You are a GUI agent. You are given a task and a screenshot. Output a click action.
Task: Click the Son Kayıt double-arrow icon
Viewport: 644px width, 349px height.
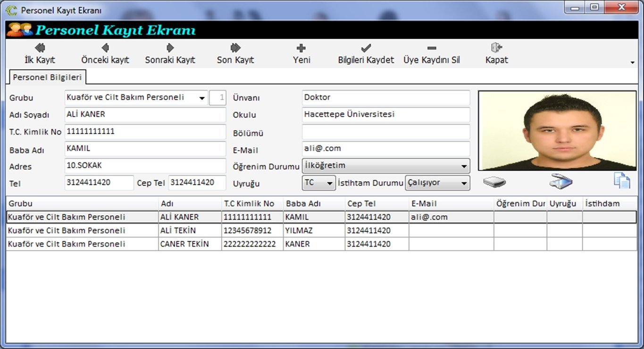[235, 48]
